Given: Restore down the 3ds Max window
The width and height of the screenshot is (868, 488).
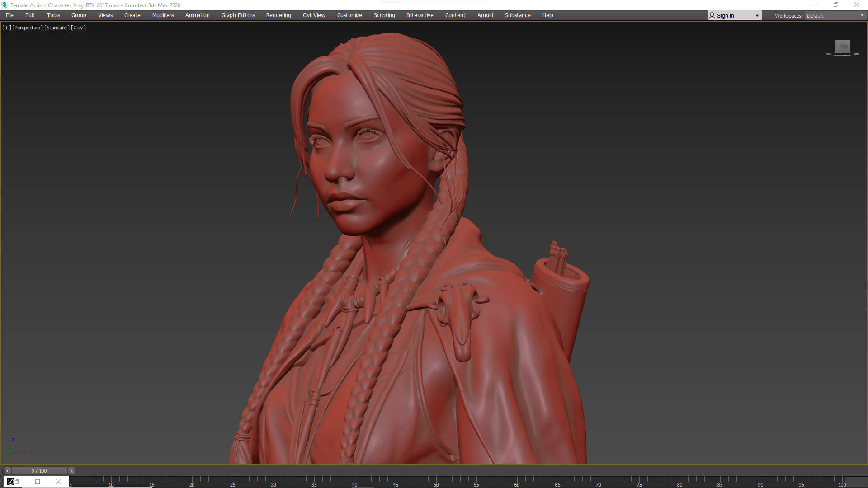Looking at the screenshot, I should 836,5.
